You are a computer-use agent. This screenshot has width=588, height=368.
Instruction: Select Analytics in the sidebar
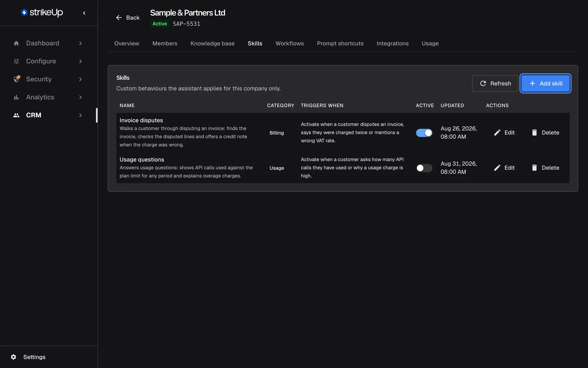click(x=40, y=97)
